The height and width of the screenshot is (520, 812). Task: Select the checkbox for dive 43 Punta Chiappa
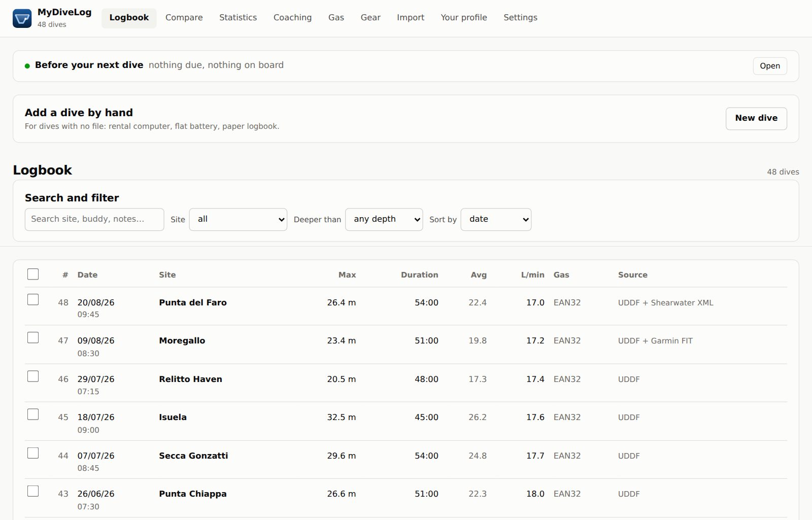[x=33, y=491]
